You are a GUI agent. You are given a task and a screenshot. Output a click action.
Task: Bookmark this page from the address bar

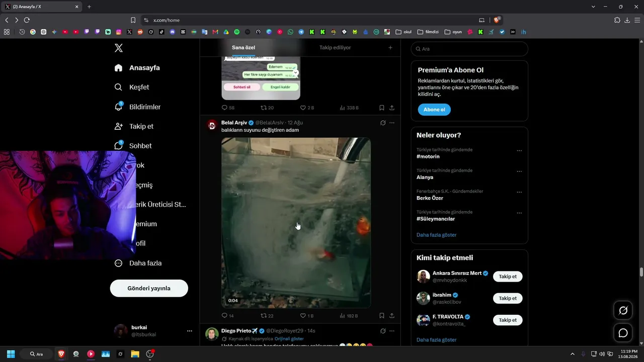click(133, 20)
